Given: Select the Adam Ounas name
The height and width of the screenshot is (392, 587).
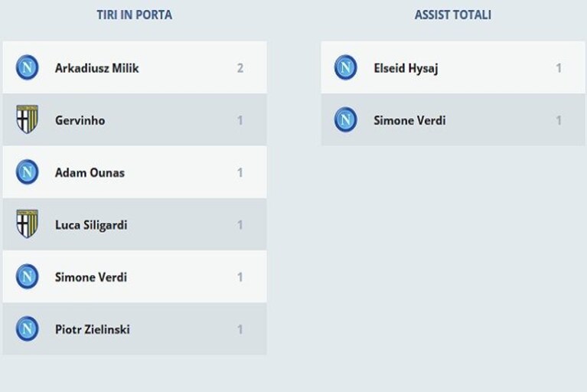Looking at the screenshot, I should (x=90, y=172).
